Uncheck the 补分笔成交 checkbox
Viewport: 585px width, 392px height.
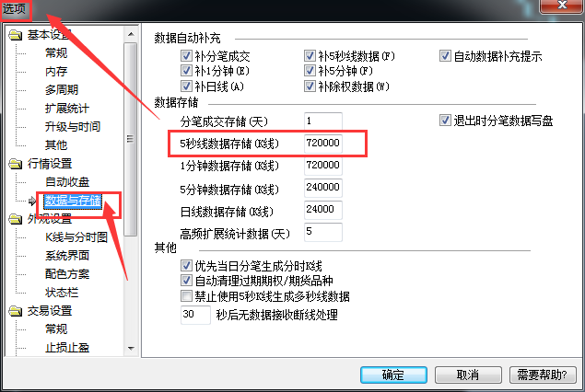click(x=186, y=56)
